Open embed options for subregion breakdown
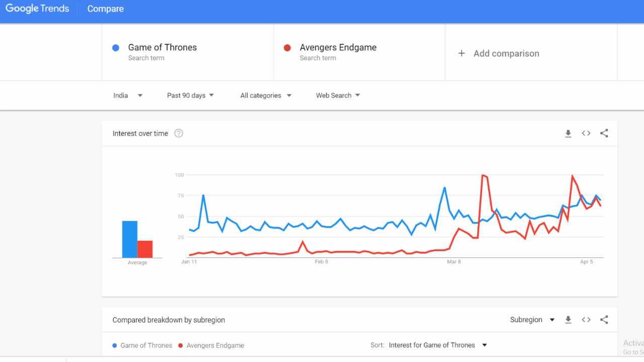 pos(586,320)
